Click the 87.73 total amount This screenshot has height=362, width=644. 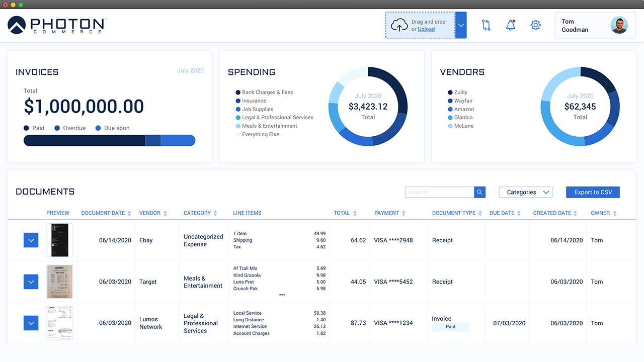pos(358,323)
